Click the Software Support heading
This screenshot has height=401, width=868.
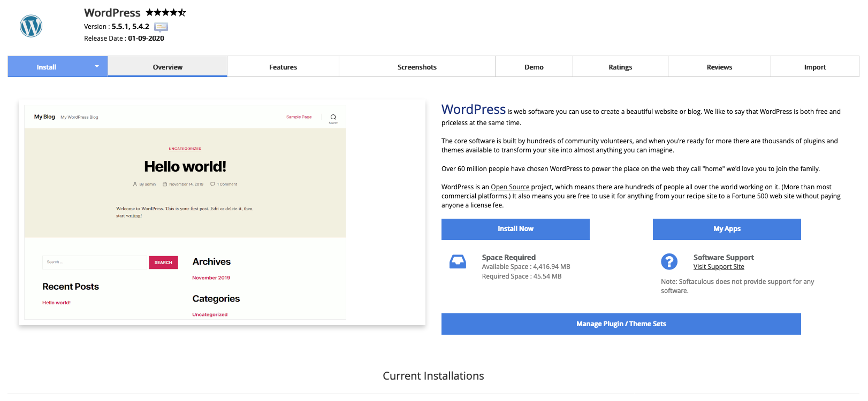click(724, 257)
